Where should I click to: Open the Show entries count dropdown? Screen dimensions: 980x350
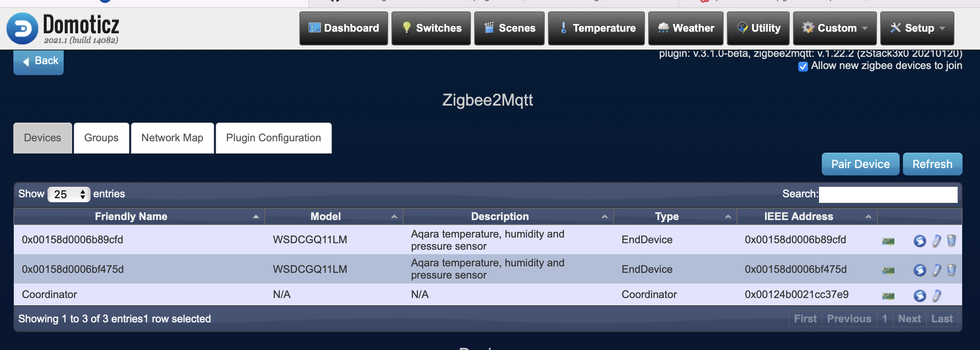coord(69,194)
